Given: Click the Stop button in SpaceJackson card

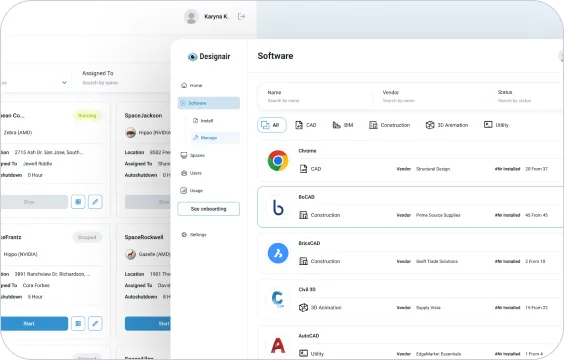Looking at the screenshot, I should (x=148, y=202).
